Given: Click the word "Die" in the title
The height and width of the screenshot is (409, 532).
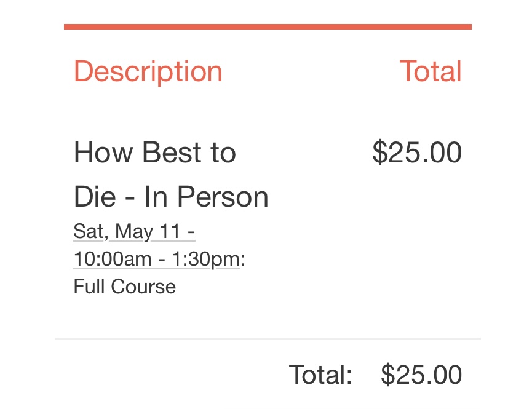Looking at the screenshot, I should click(94, 197).
